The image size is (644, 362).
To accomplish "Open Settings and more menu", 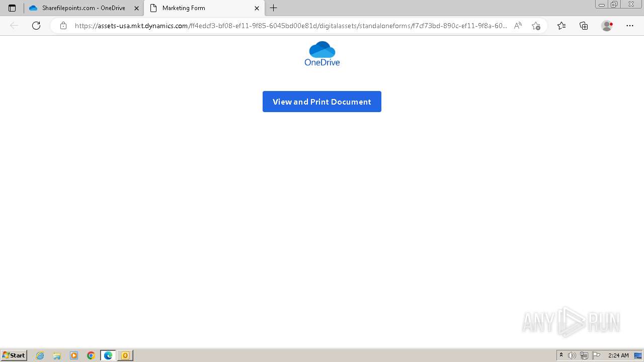I will (630, 26).
